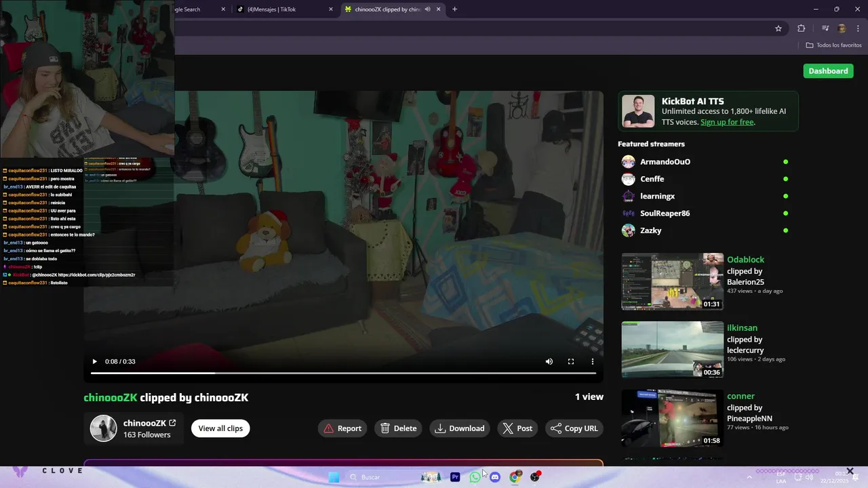
Task: Open View all clips
Action: click(220, 428)
